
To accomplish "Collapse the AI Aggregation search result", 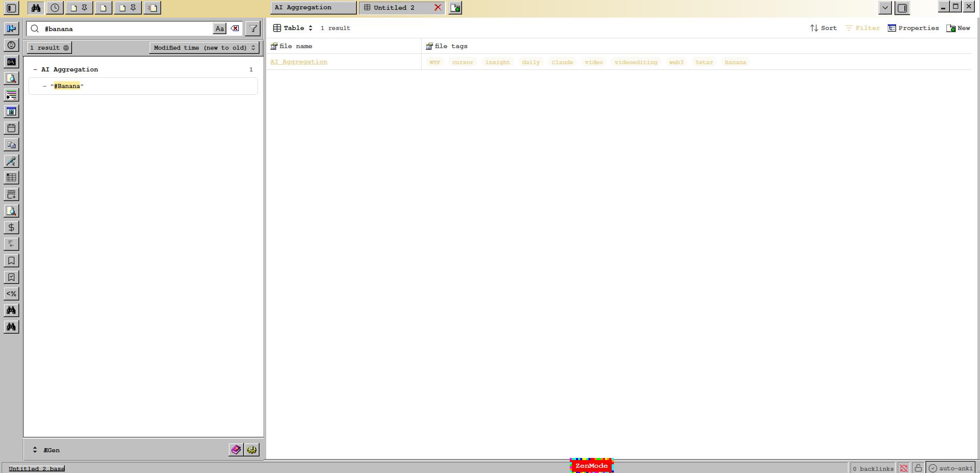I will click(x=35, y=69).
